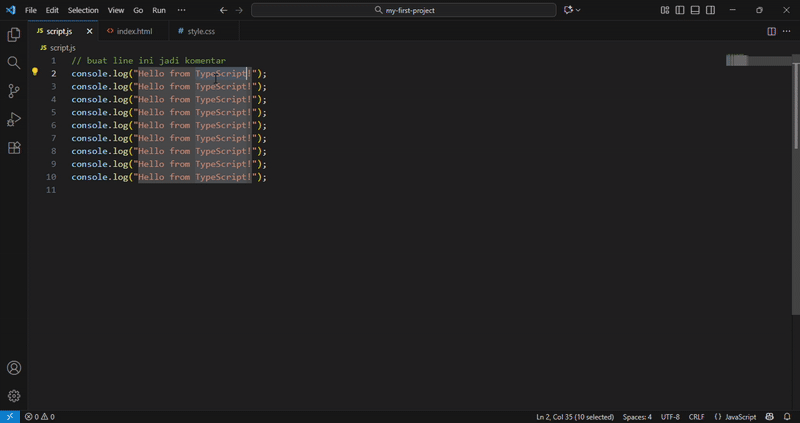Open the Source Control view
The width and height of the screenshot is (800, 423).
click(x=14, y=91)
